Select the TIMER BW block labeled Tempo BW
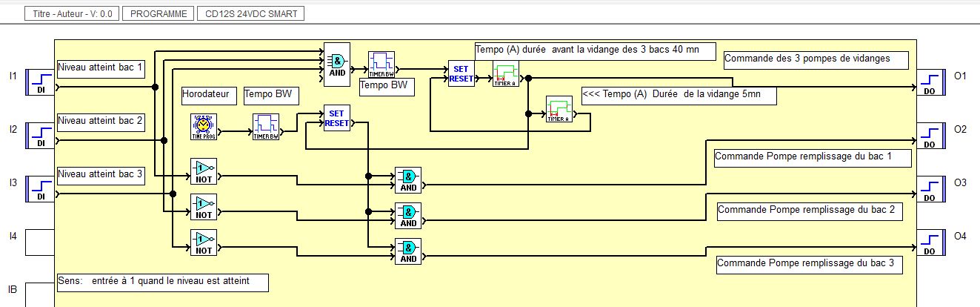This screenshot has width=980, height=307. (381, 65)
